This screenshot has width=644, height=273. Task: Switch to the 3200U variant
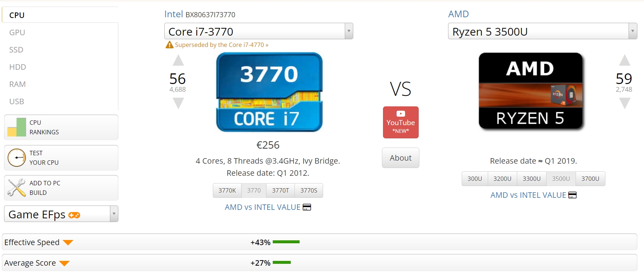click(x=502, y=179)
